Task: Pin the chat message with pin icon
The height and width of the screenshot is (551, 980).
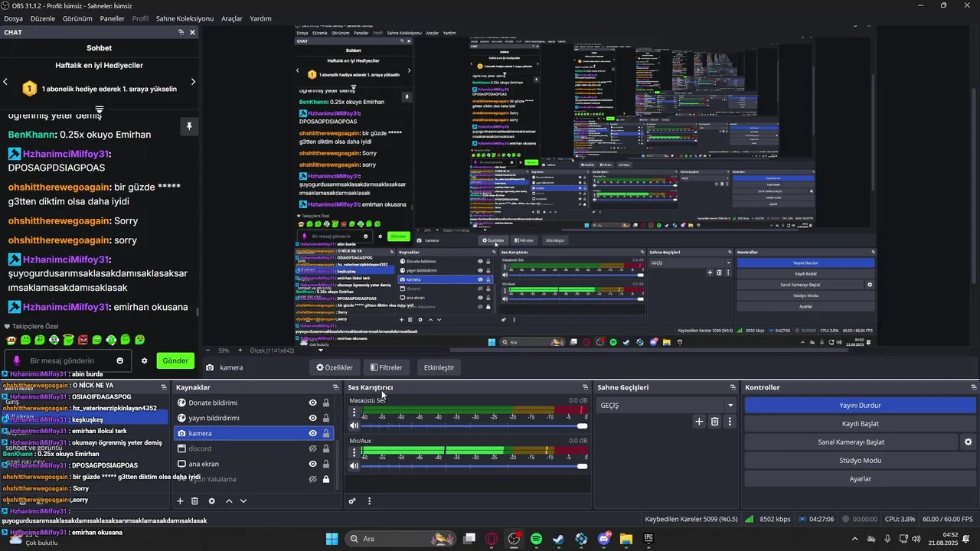Action: tap(189, 126)
